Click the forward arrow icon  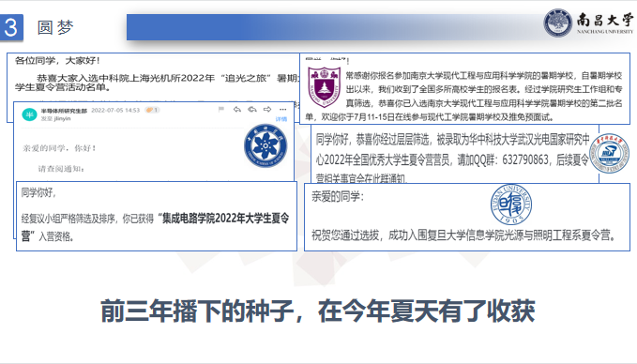click(x=267, y=109)
